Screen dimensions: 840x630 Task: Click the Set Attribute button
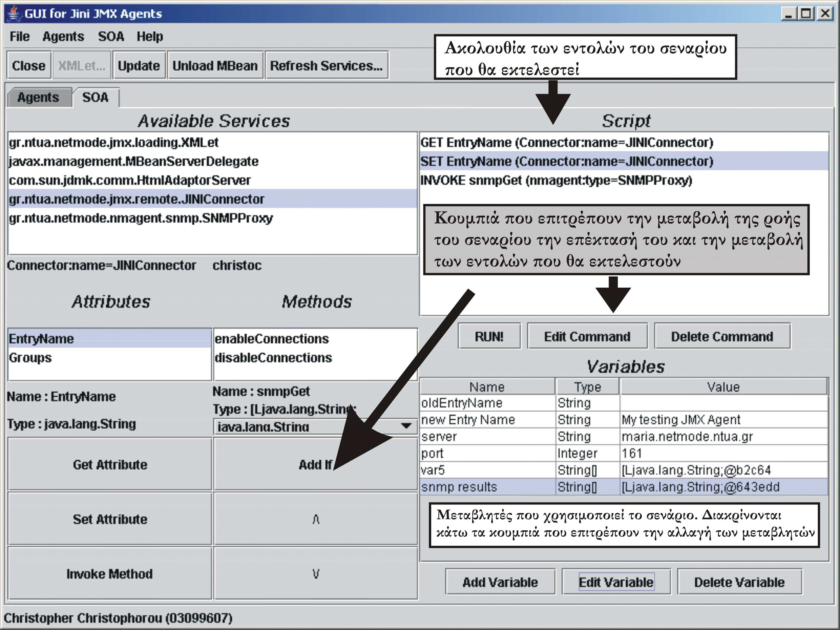pyautogui.click(x=110, y=519)
